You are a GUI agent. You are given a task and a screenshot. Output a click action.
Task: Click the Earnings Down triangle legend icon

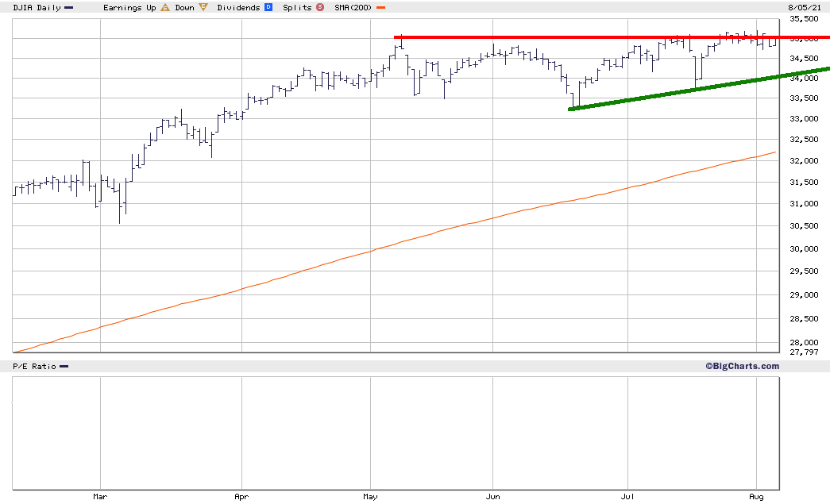coord(203,7)
